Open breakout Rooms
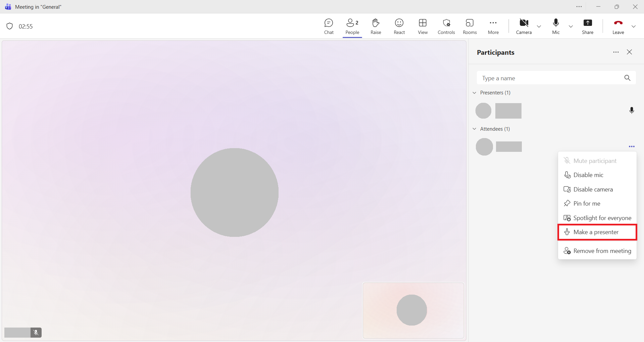 click(469, 26)
